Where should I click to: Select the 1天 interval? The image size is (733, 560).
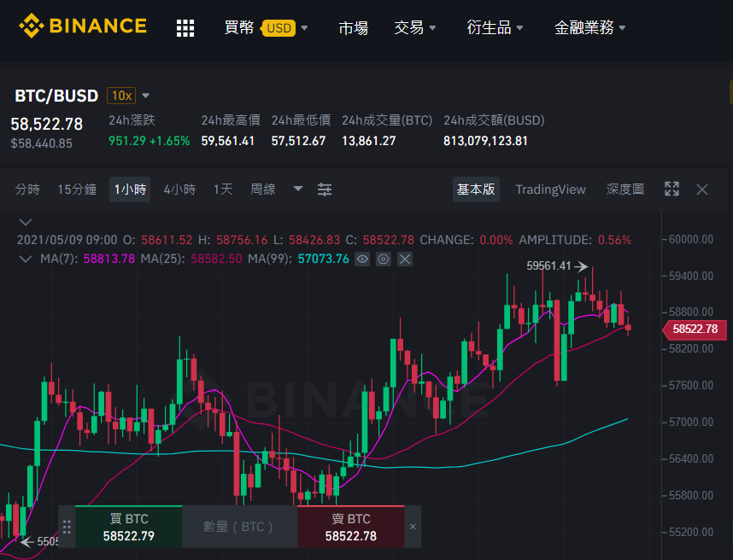pos(223,190)
